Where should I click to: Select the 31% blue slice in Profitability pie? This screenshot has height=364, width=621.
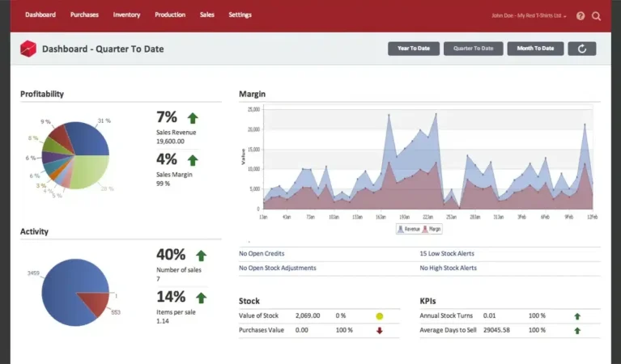91,138
